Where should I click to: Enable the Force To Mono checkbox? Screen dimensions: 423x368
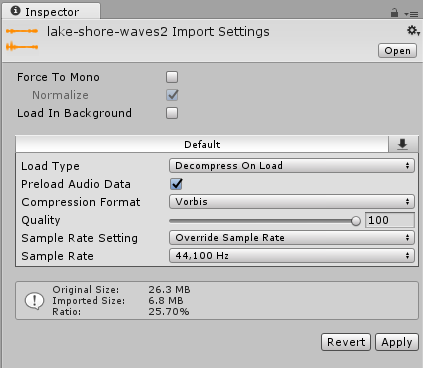[x=172, y=77]
